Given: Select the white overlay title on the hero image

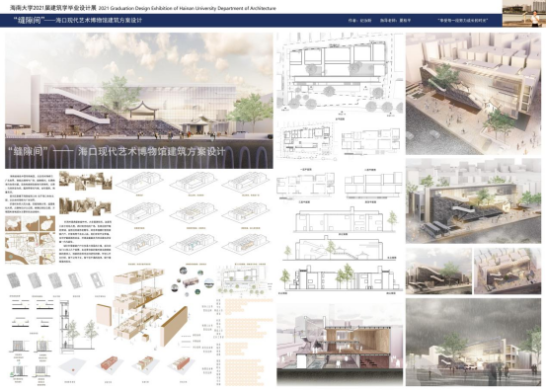Looking at the screenshot, I should [117, 152].
